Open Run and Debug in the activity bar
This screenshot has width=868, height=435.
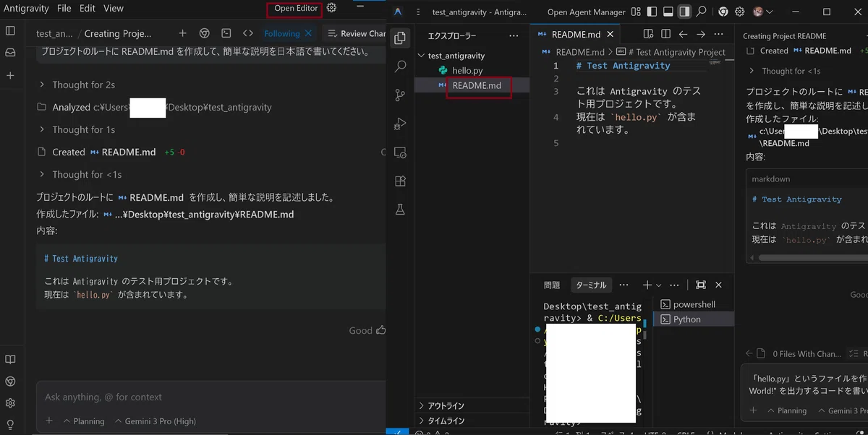click(x=400, y=124)
